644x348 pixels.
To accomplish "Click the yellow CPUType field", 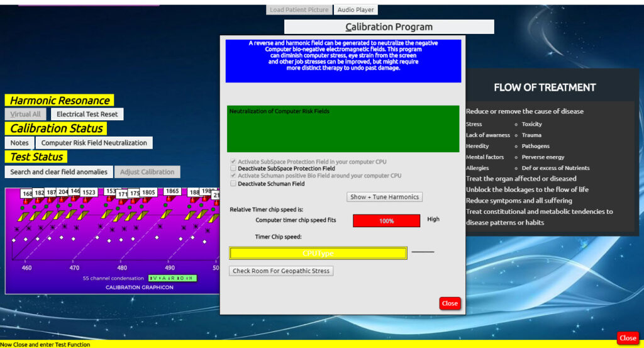I will (x=318, y=253).
